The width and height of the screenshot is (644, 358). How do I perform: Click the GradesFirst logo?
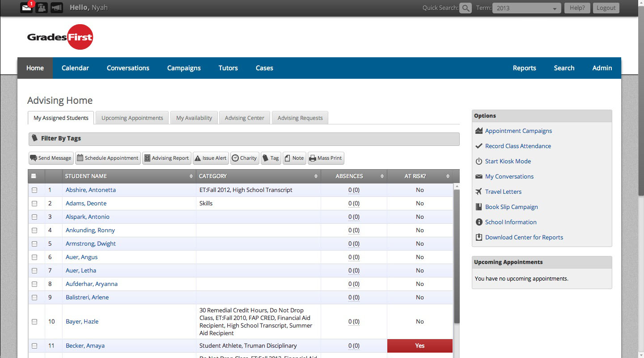[x=60, y=37]
